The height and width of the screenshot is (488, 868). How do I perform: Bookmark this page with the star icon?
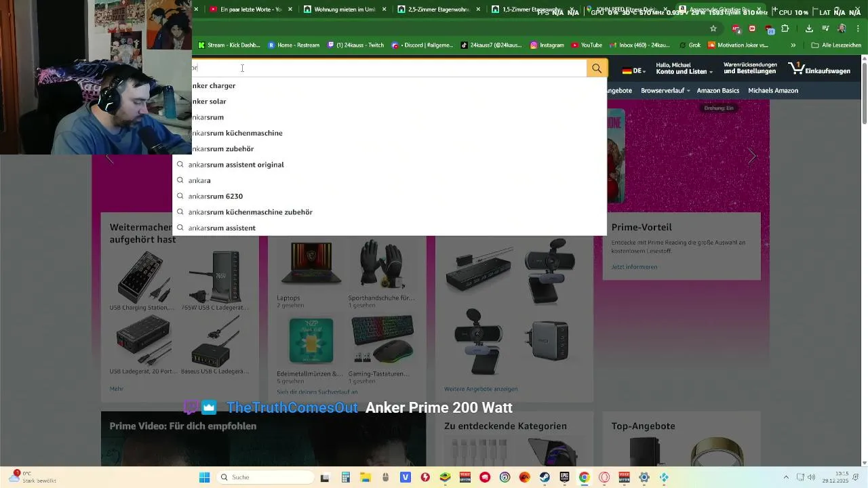pyautogui.click(x=713, y=28)
